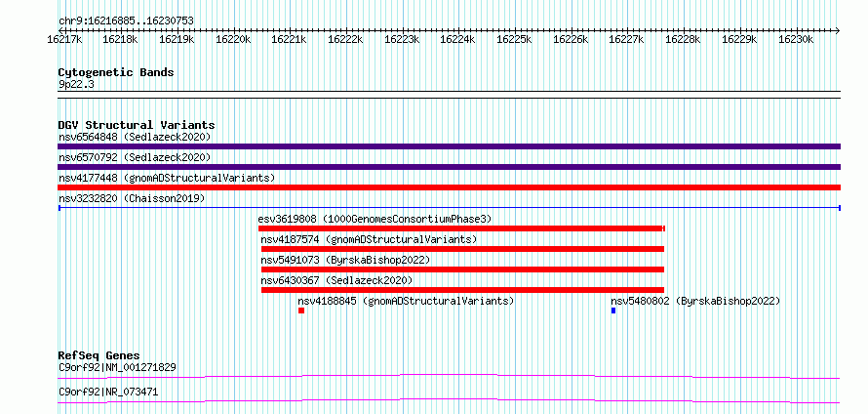Open variant label nsv6430367 (Sedlazeck2020)
The width and height of the screenshot is (868, 414).
tap(336, 280)
